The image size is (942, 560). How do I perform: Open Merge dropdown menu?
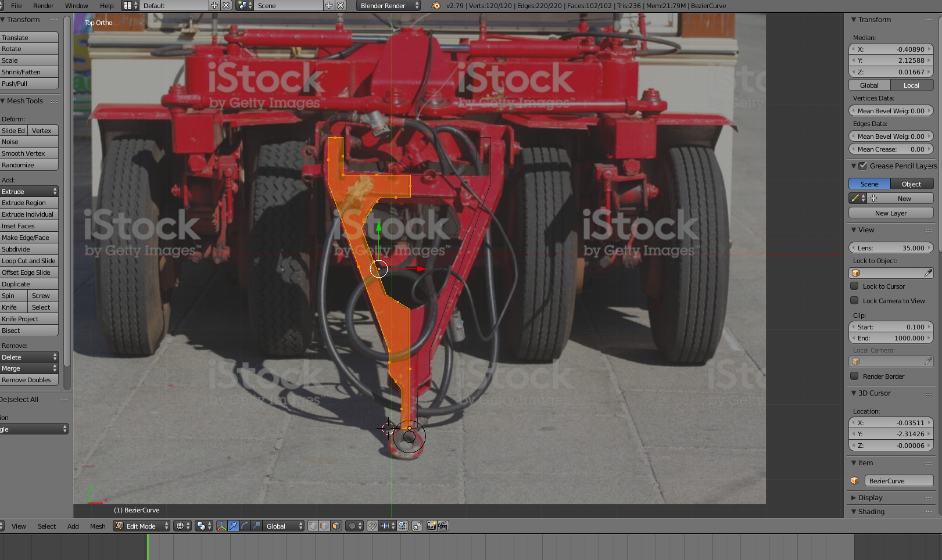(x=29, y=368)
